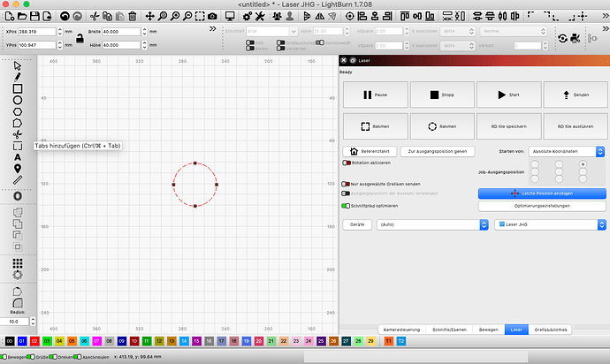Expand the main toolbar overflow chevron

coord(606,16)
